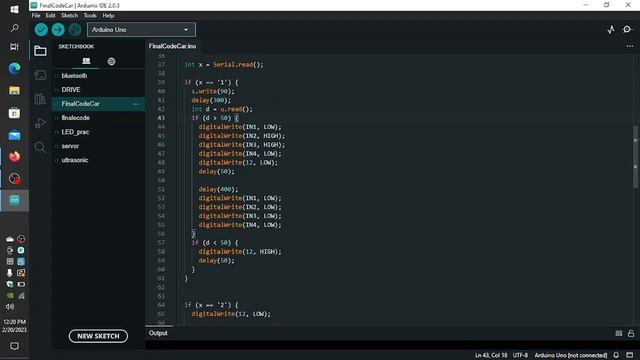
Task: Open the Sketchbook folder sidebar icon
Action: pyautogui.click(x=40, y=51)
